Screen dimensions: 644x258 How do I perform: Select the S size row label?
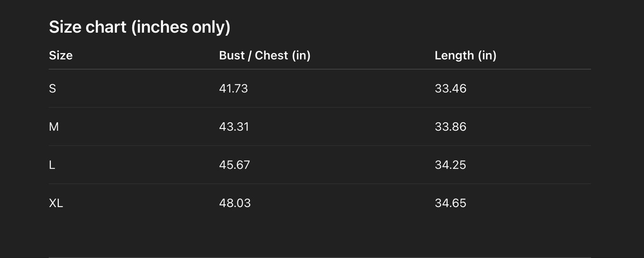[x=53, y=88]
